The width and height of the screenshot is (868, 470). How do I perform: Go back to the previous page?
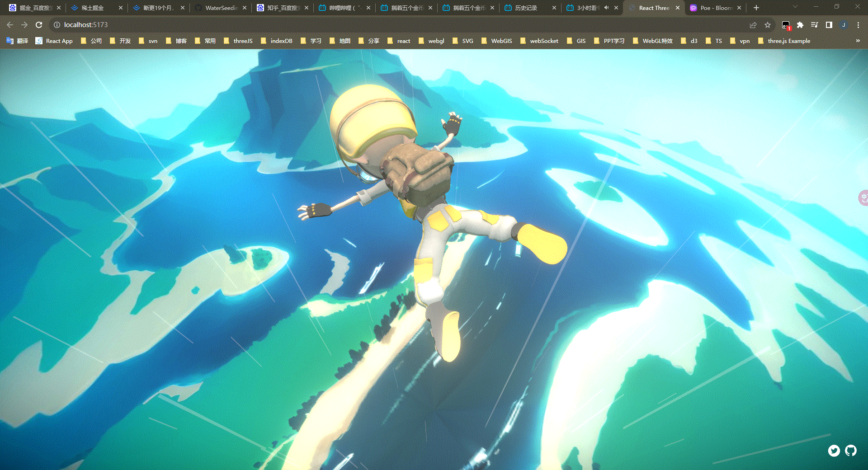point(10,25)
